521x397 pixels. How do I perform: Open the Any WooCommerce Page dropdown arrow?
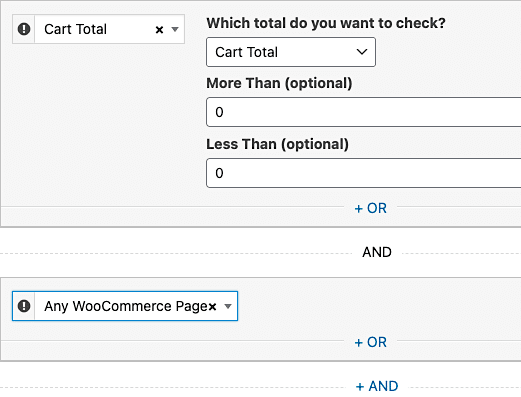point(228,306)
